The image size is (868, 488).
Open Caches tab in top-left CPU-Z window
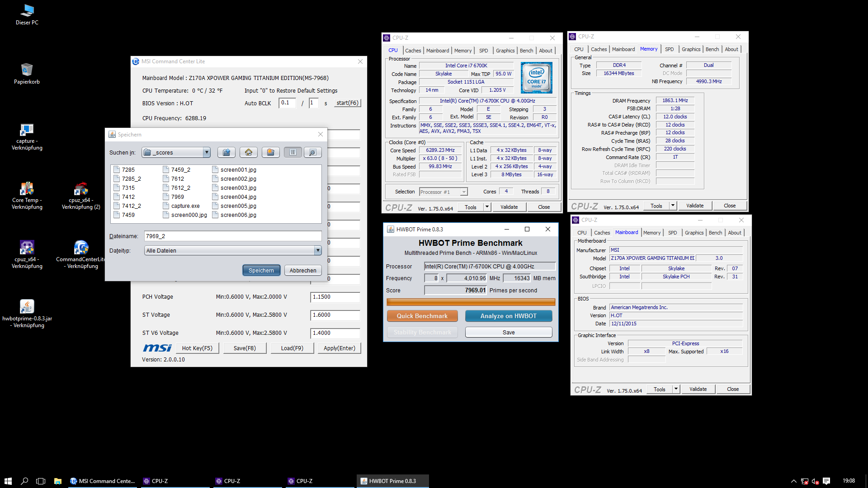pos(413,51)
